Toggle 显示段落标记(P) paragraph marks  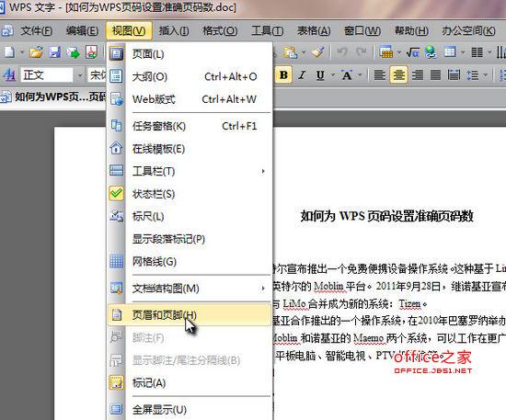[x=190, y=239]
